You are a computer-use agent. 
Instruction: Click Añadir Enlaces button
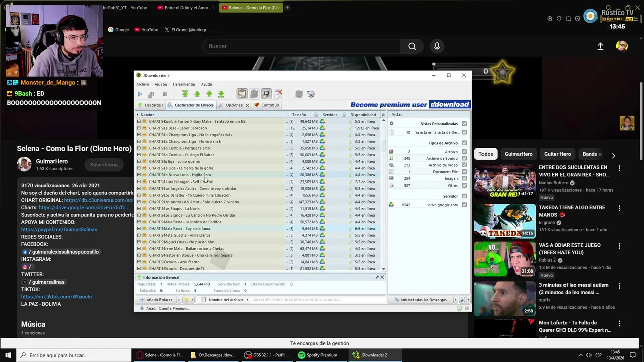[x=155, y=300]
